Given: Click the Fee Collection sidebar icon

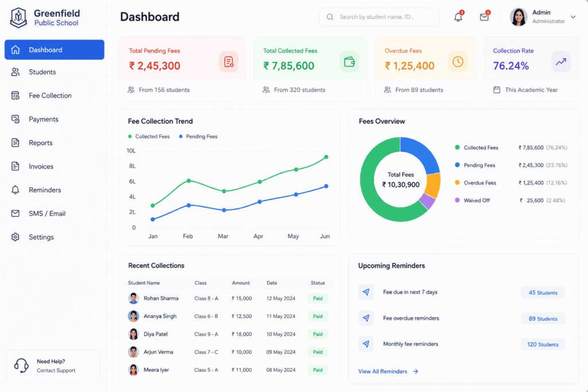Looking at the screenshot, I should [16, 96].
